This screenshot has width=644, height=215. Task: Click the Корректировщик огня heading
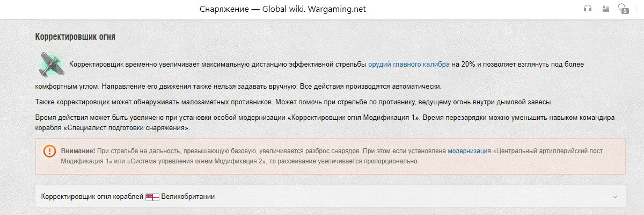75,37
